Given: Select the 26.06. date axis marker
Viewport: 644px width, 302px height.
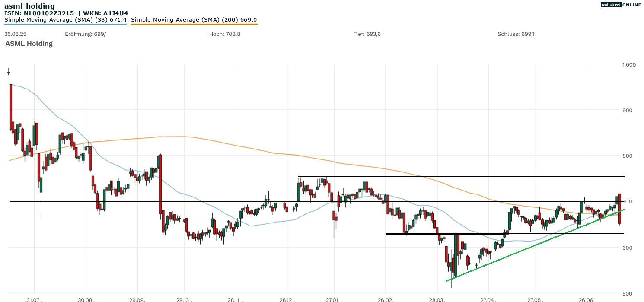Looking at the screenshot, I should click(x=587, y=299).
